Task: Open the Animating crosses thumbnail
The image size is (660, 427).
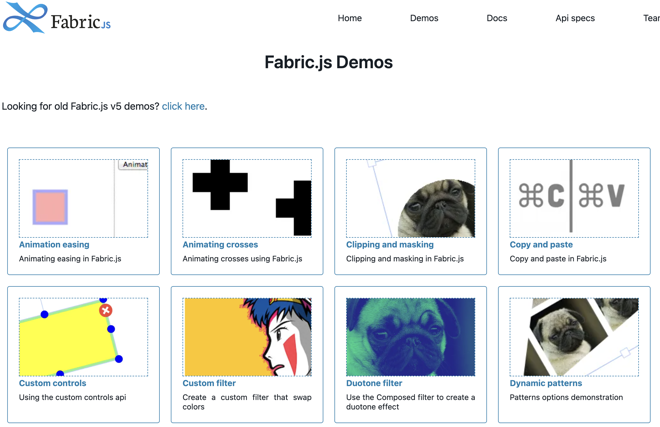Action: [x=247, y=198]
